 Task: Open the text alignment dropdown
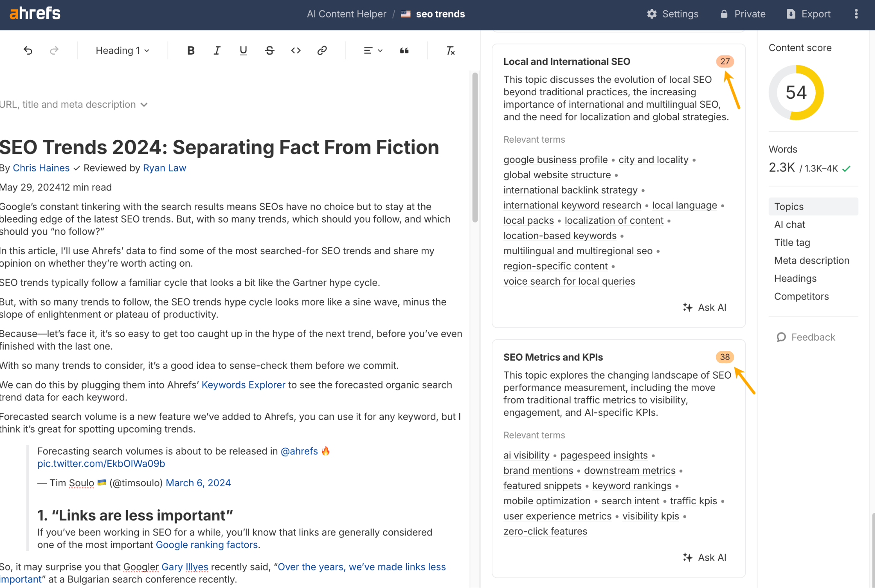tap(373, 50)
